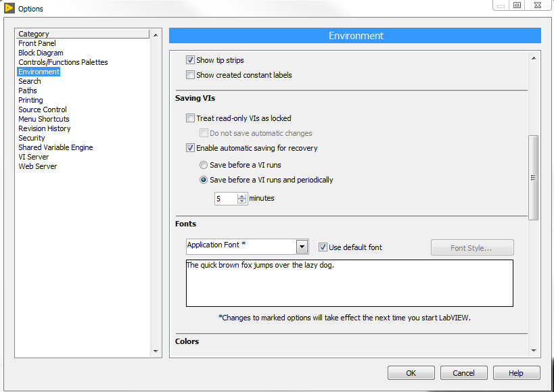Select the Paths category
The image size is (554, 392).
(28, 91)
